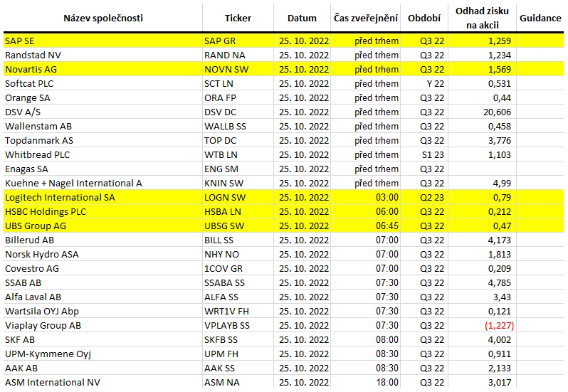568x392 pixels.
Task: Select the 'BILL SS' ticker cell
Action: pyautogui.click(x=238, y=240)
